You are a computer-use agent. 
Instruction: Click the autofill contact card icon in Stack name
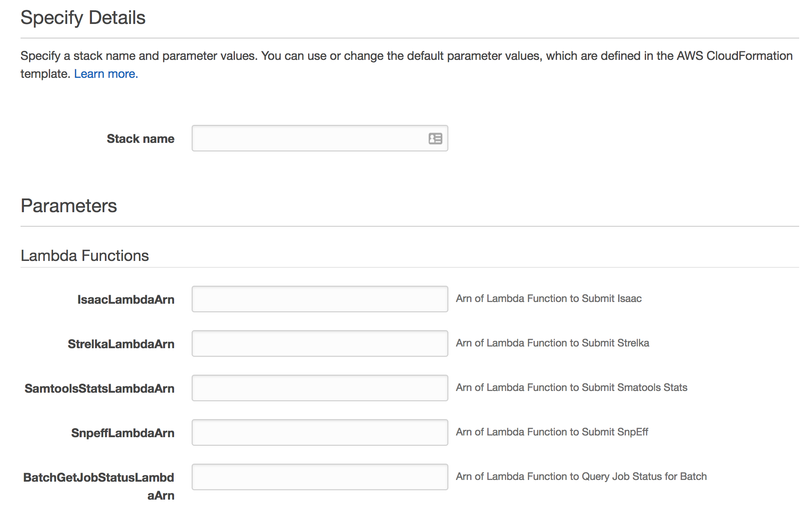[x=435, y=139]
